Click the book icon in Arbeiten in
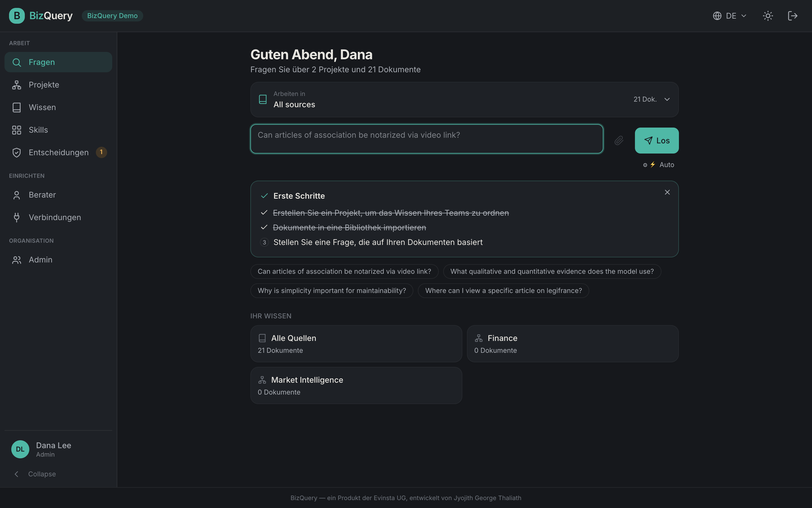Screen dimensions: 812x508 tap(263, 99)
